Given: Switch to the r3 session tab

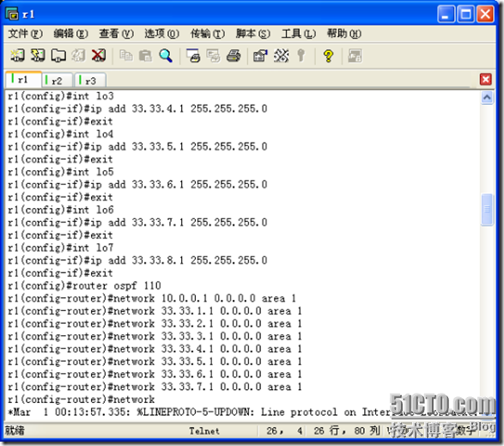Looking at the screenshot, I should pos(90,81).
